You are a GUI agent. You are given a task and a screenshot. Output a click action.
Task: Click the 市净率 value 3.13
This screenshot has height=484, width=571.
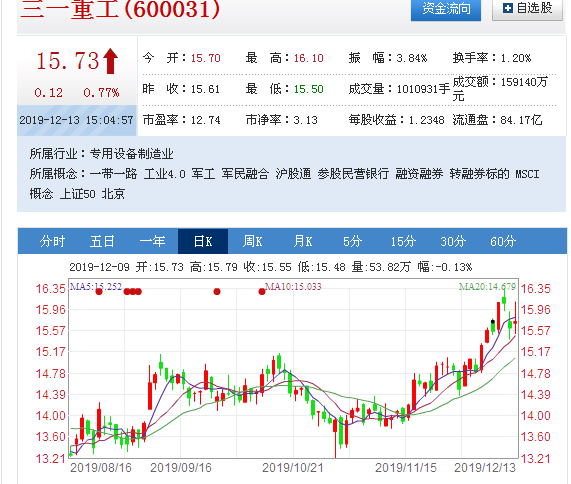point(306,120)
